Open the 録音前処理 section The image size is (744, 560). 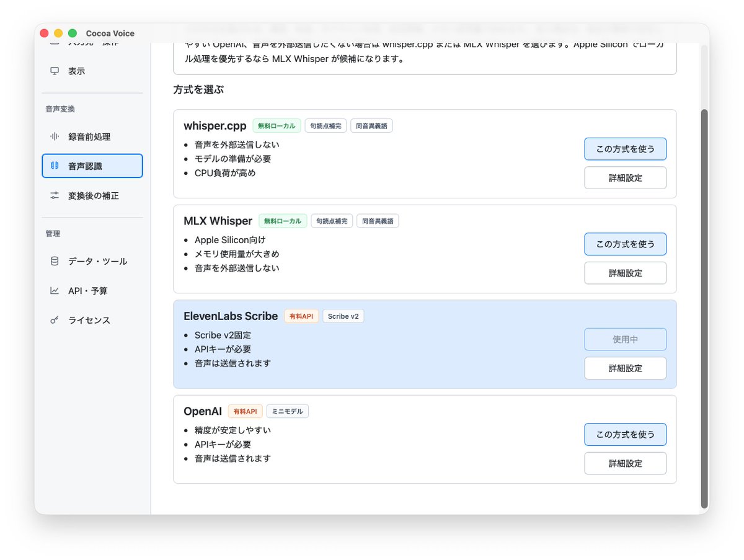click(92, 136)
